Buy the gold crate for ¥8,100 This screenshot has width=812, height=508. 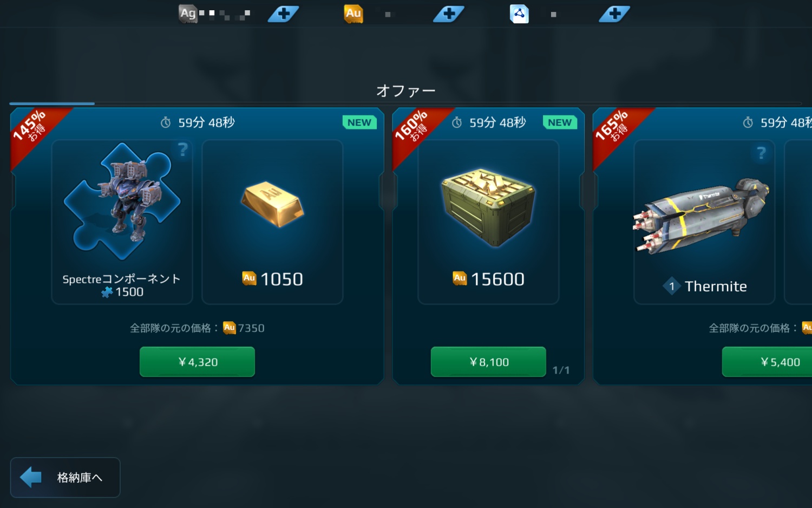(488, 362)
